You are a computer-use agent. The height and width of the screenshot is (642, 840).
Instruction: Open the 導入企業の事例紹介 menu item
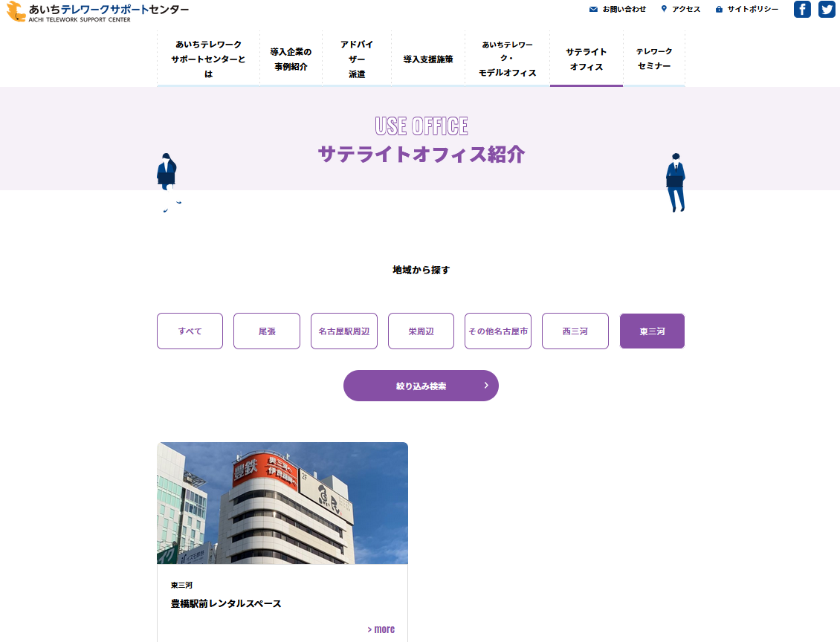pyautogui.click(x=291, y=59)
